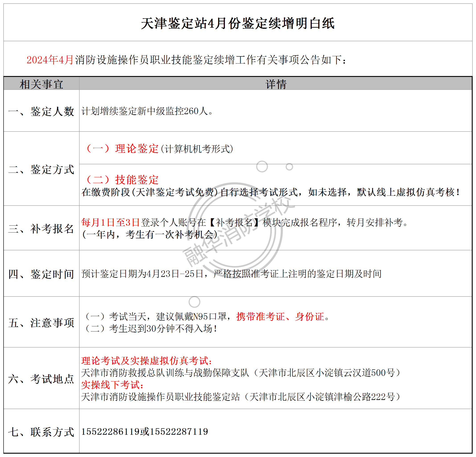Select the row label 四、鉴定时间

coord(41,274)
